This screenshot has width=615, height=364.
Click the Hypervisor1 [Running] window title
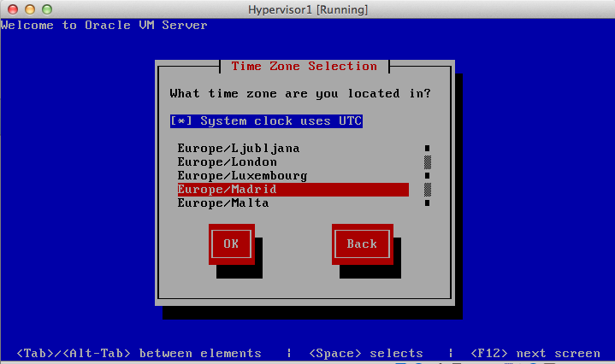306,9
